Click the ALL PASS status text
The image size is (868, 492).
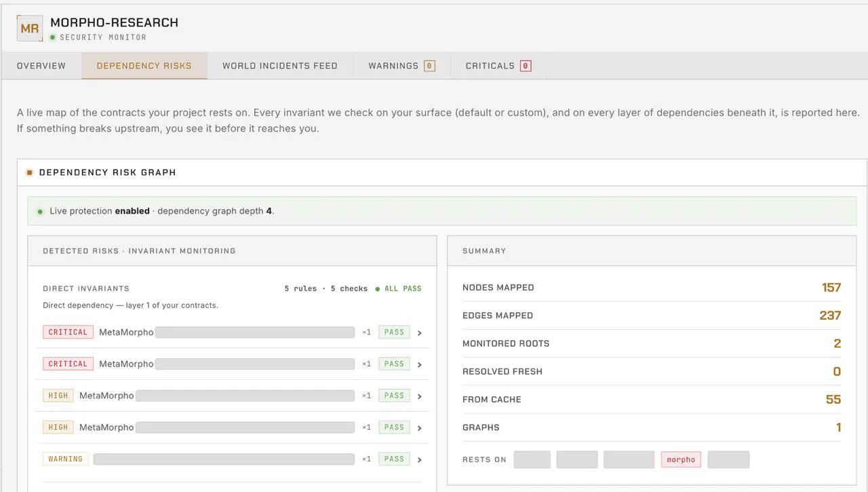[403, 288]
